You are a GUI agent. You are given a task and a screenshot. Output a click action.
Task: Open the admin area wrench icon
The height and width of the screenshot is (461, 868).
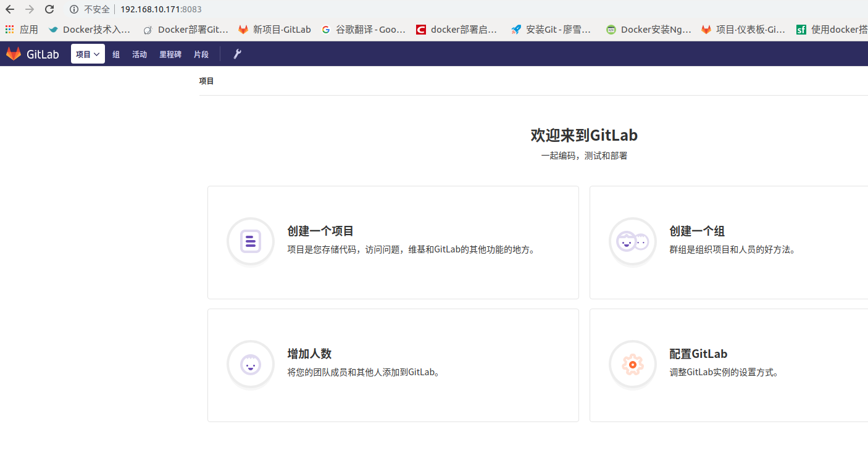(237, 54)
